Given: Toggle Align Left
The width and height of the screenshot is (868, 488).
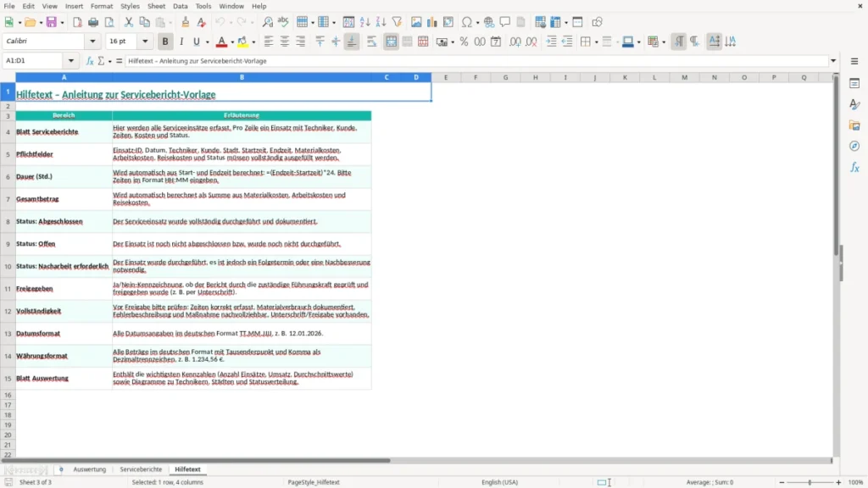Looking at the screenshot, I should 269,42.
